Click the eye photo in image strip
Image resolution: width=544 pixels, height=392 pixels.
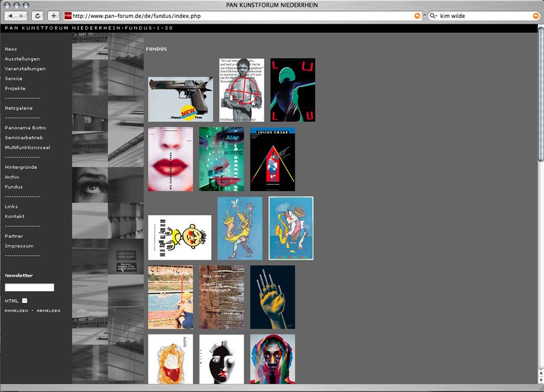click(90, 185)
